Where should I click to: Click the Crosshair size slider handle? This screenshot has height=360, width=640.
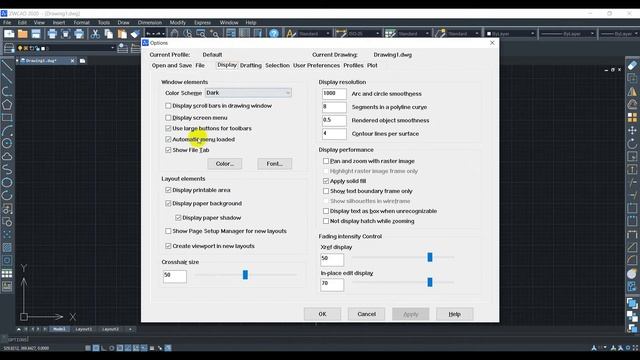tap(245, 275)
